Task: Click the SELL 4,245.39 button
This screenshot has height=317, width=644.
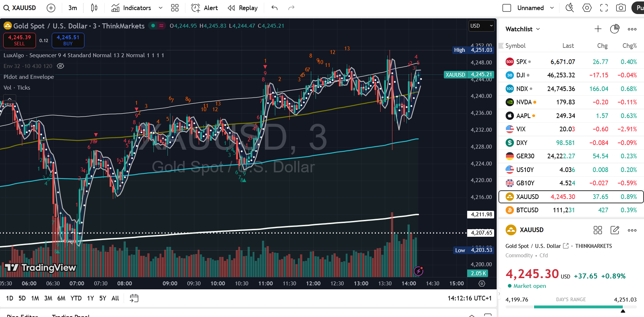Action: click(19, 40)
